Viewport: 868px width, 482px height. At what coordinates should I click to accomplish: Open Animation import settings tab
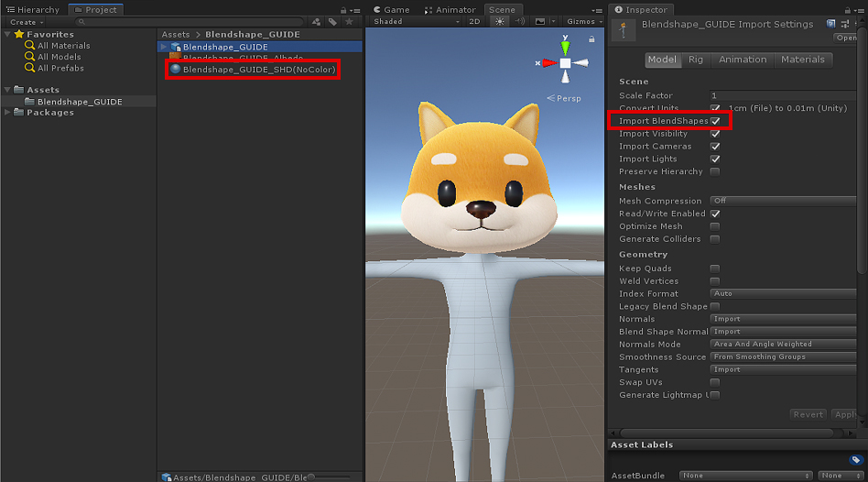point(743,60)
